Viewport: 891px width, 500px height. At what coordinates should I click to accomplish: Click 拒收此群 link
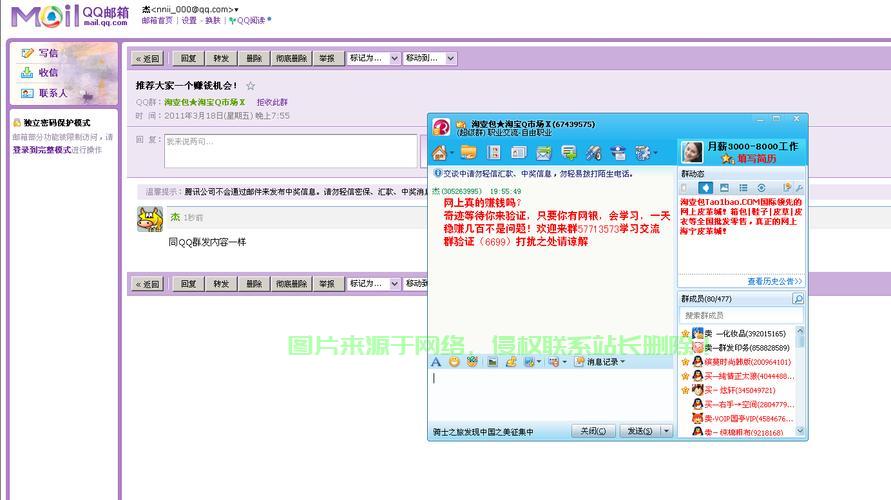(x=272, y=102)
